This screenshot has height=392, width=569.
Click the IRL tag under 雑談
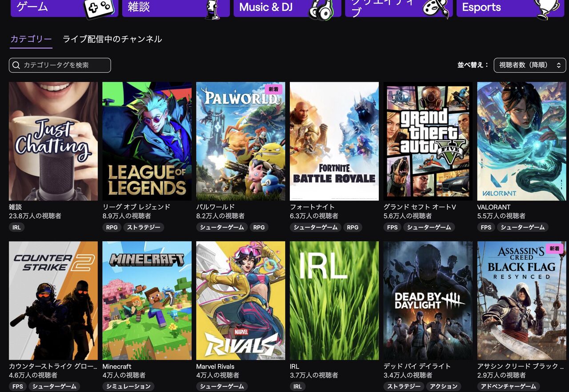[16, 227]
